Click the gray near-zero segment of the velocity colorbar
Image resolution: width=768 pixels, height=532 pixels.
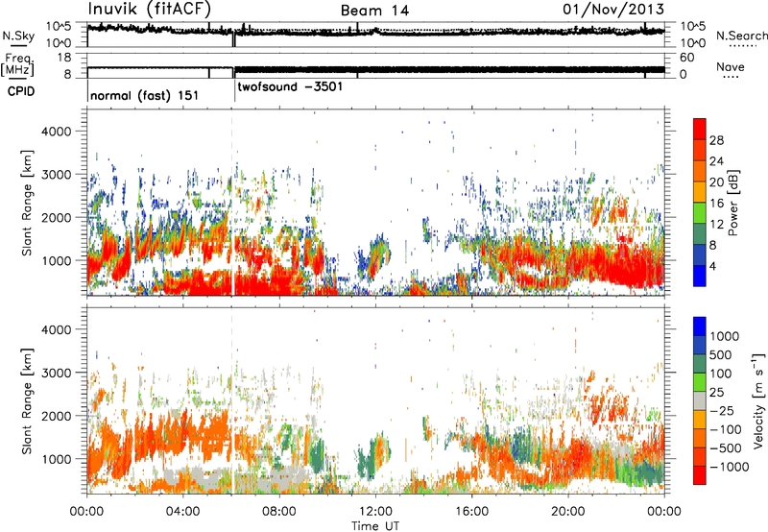coord(700,400)
